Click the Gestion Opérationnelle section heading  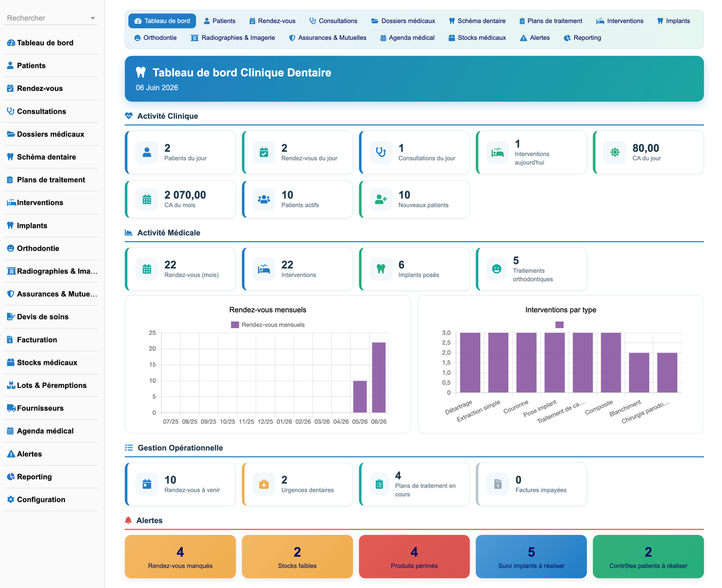point(180,448)
